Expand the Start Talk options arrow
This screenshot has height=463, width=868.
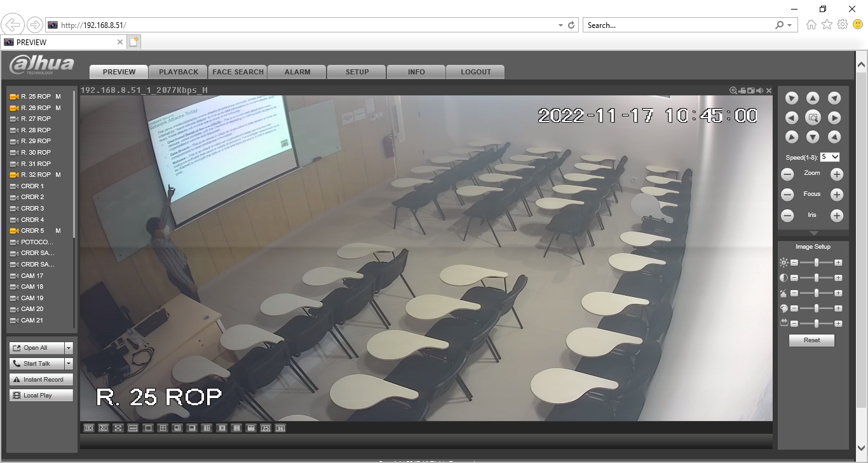click(x=69, y=364)
